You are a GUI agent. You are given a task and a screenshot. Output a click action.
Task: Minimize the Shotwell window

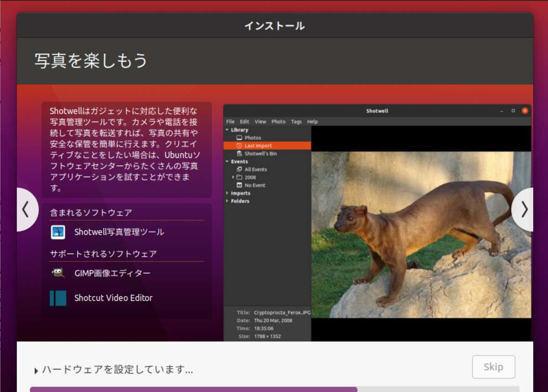(x=501, y=111)
